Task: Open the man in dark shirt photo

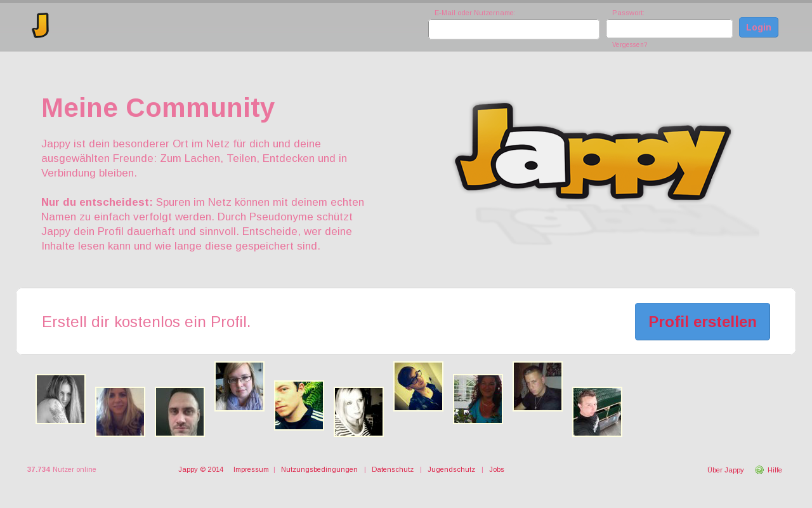Action: 537,386
